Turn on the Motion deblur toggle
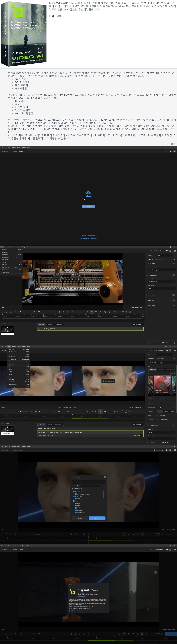 [174, 305]
